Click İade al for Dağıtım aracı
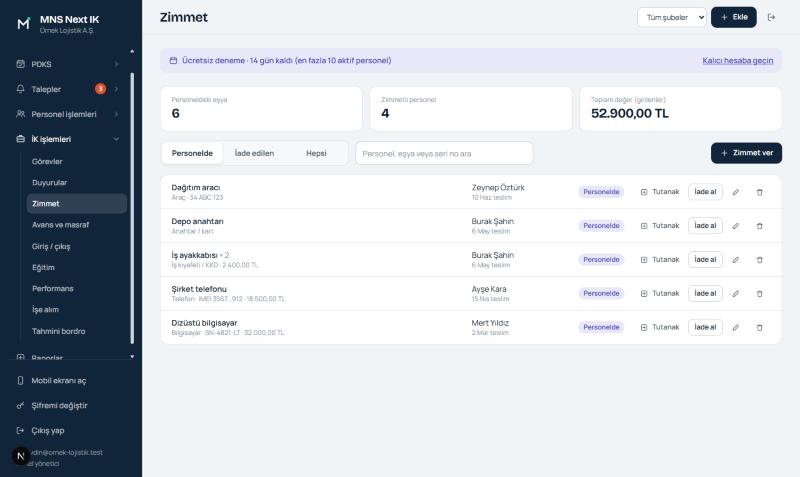Image resolution: width=800 pixels, height=477 pixels. (705, 192)
